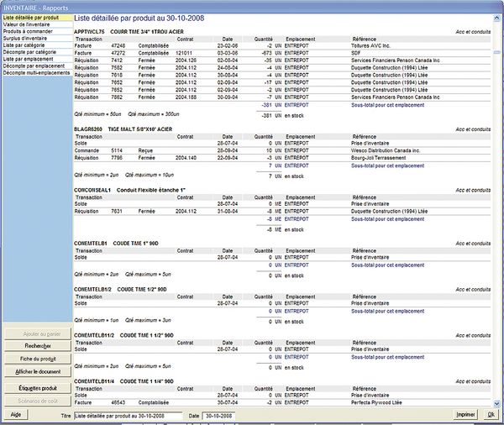Click the Aide button
Image resolution: width=504 pixels, height=425 pixels.
pyautogui.click(x=16, y=415)
